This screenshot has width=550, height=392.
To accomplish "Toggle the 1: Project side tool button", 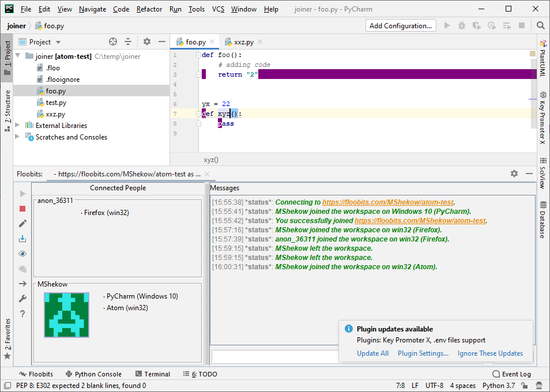I will pyautogui.click(x=7, y=58).
